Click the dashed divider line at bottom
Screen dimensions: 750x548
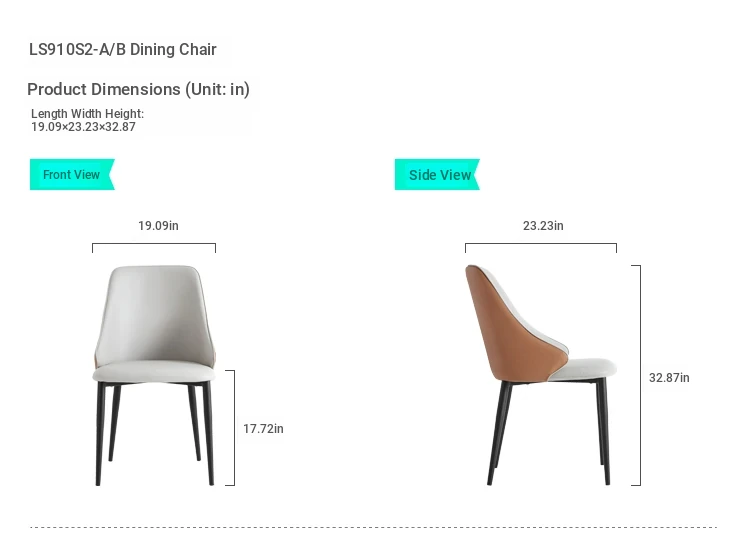374,527
